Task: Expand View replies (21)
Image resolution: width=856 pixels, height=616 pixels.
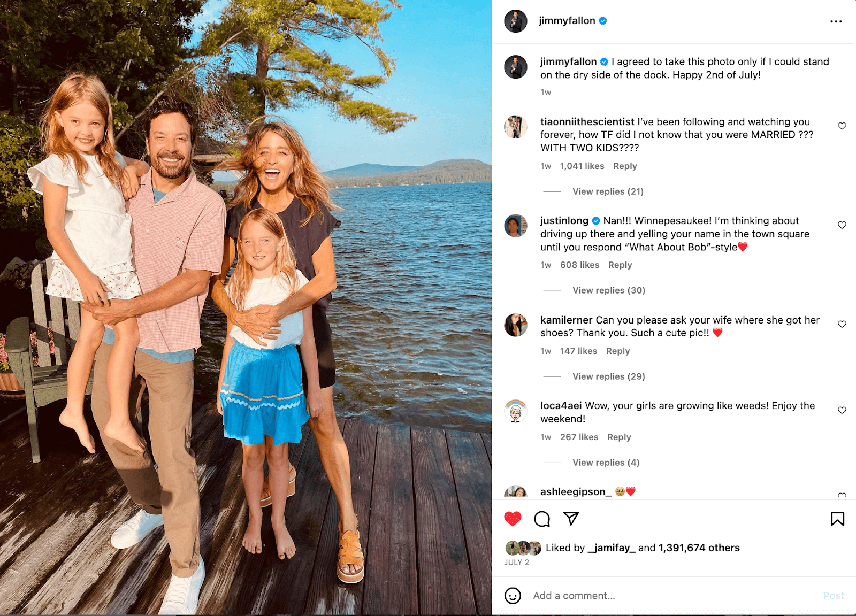Action: tap(608, 191)
